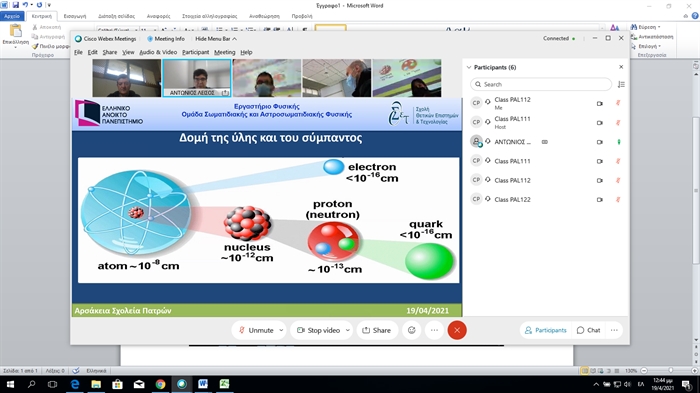Stop video in the meeting controls

(x=318, y=330)
